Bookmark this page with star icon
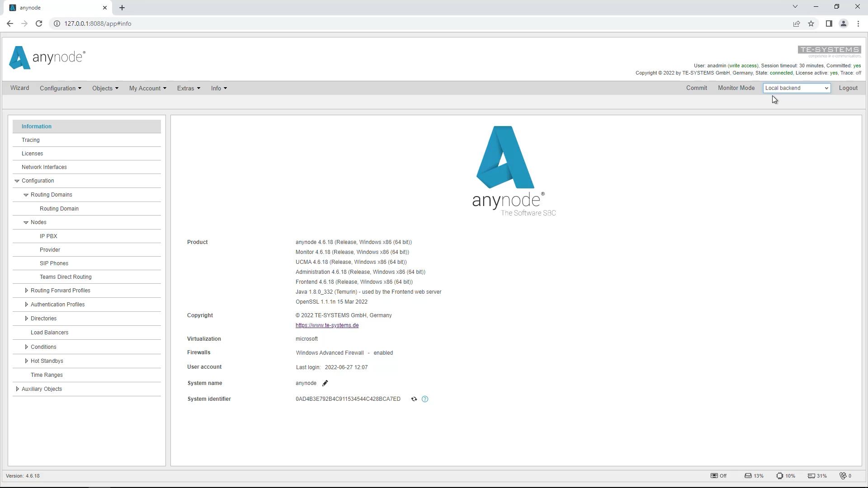The image size is (868, 488). 811,23
